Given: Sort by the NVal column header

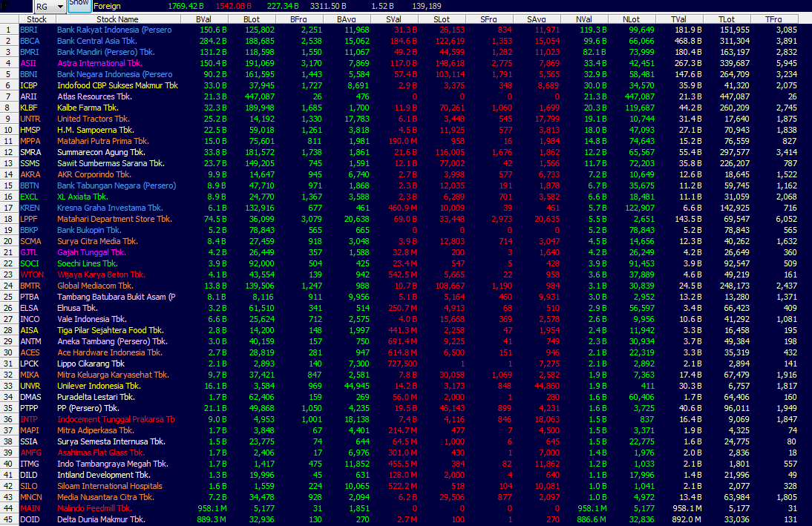Looking at the screenshot, I should (584, 19).
